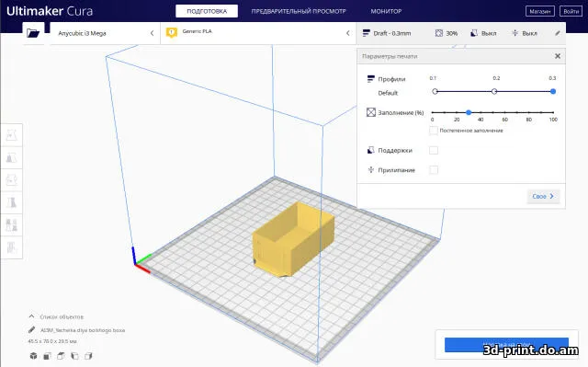Switch to the МОНИТОР tab

click(386, 11)
